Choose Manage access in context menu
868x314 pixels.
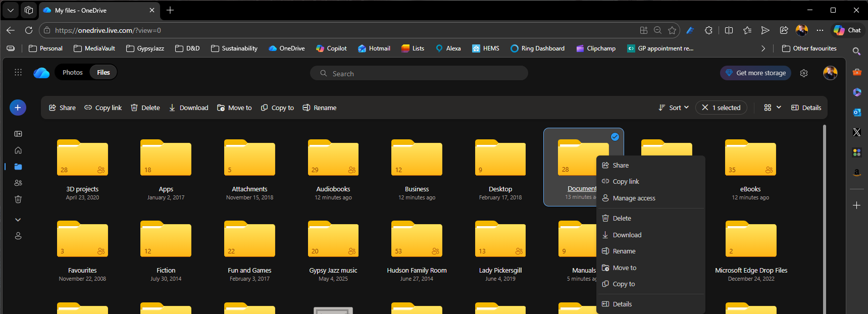click(x=650, y=198)
